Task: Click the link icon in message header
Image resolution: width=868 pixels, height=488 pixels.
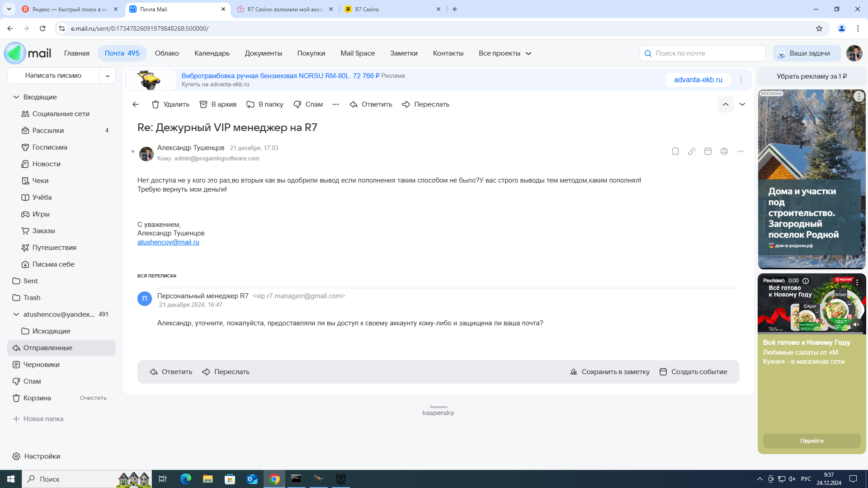Action: (x=692, y=151)
